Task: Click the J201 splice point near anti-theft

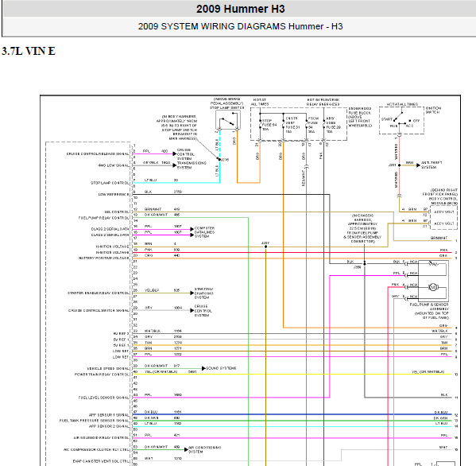Action: (x=399, y=165)
